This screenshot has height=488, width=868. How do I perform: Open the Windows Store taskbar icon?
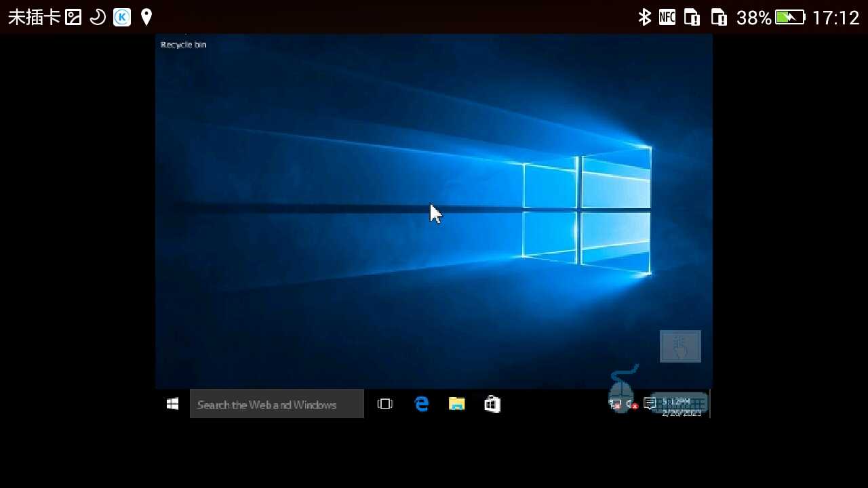pyautogui.click(x=492, y=404)
